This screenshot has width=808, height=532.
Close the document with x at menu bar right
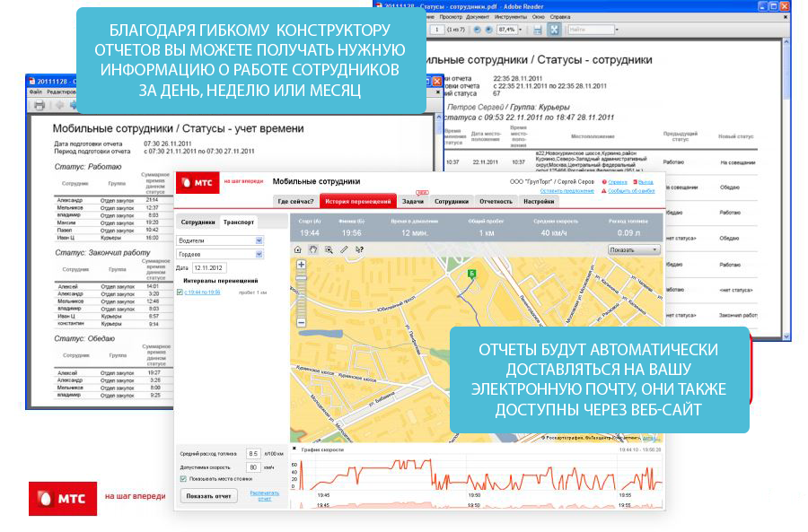pyautogui.click(x=786, y=17)
